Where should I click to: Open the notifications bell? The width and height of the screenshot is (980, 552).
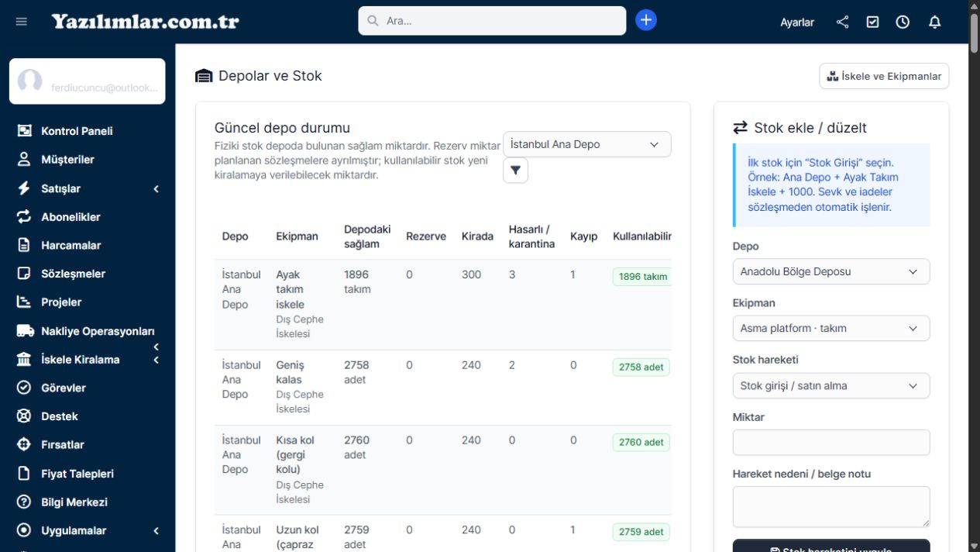934,22
